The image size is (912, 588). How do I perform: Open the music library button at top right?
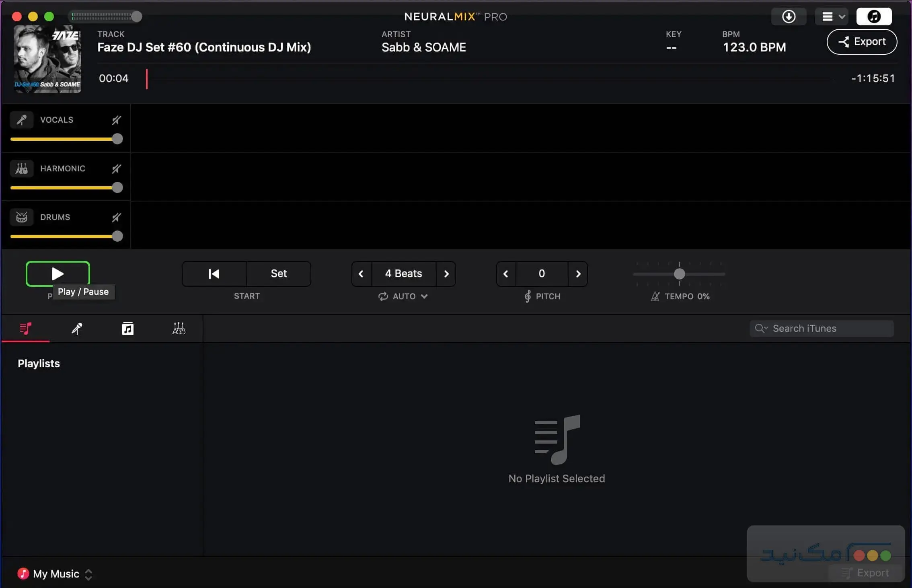point(874,16)
